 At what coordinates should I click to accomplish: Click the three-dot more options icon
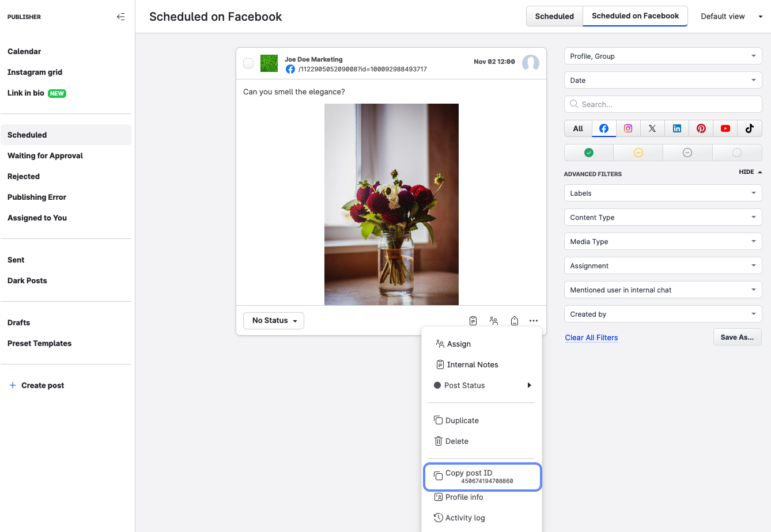(534, 321)
